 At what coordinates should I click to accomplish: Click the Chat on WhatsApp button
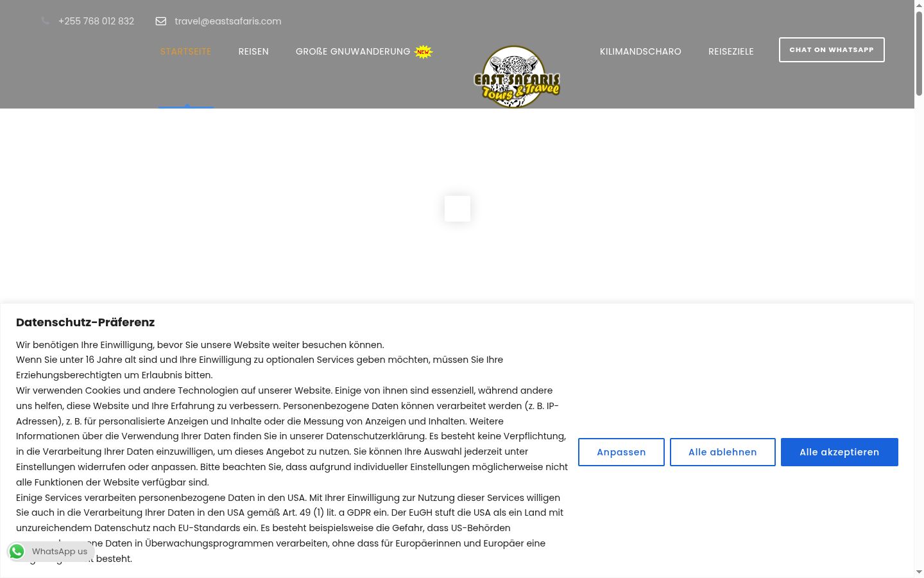832,49
